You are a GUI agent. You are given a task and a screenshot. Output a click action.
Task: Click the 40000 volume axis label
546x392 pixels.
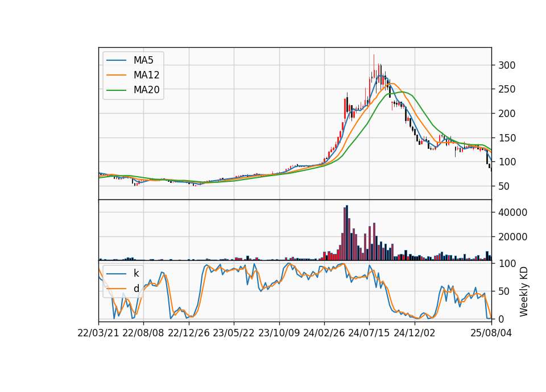(x=512, y=212)
